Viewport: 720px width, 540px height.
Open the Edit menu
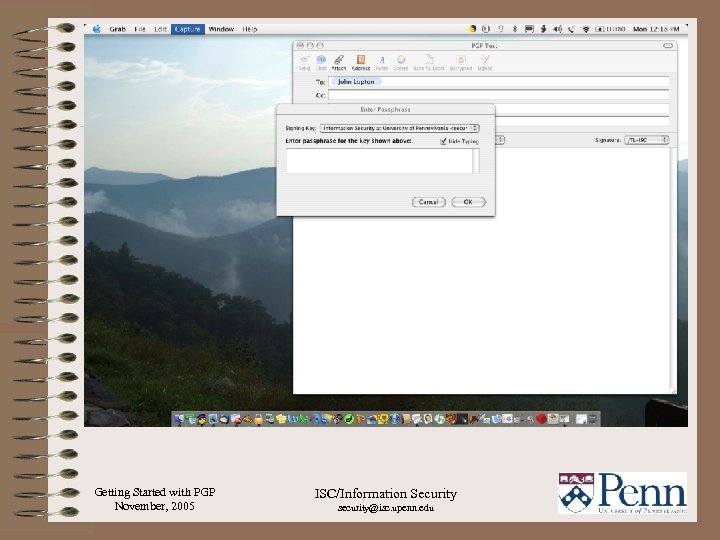pyautogui.click(x=160, y=29)
